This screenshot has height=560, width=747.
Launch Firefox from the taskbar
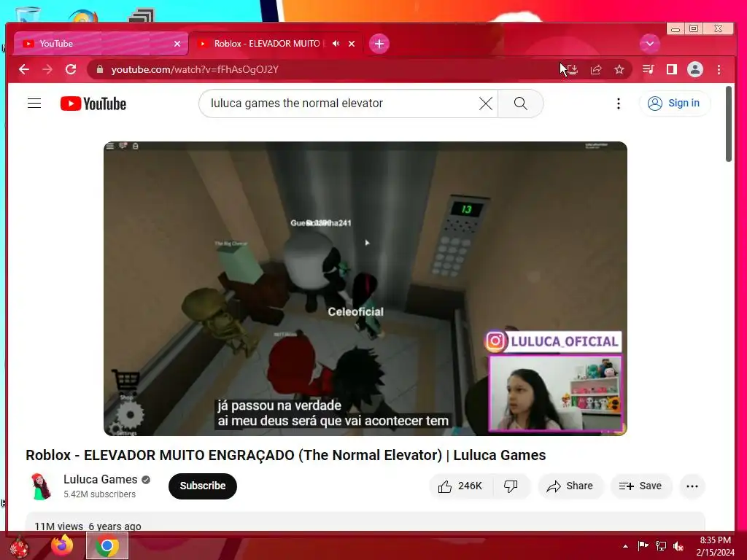62,545
